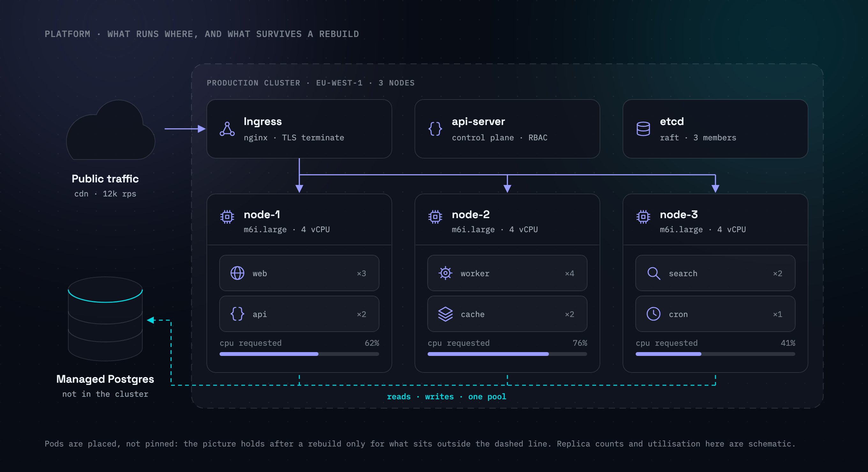Click the web globe icon
Image resolution: width=868 pixels, height=472 pixels.
237,273
